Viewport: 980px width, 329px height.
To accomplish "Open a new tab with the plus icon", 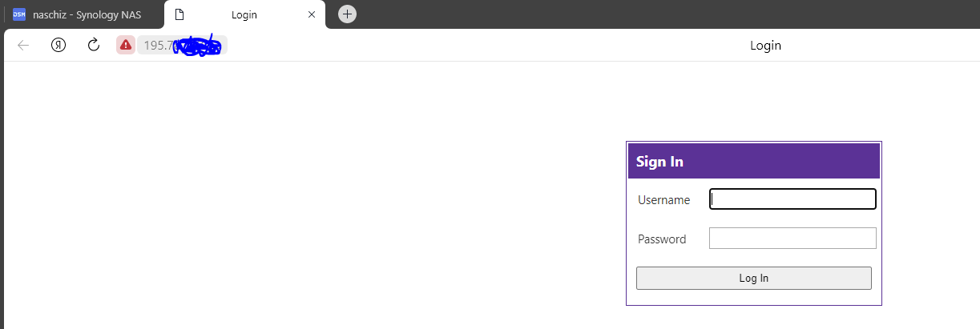I will [347, 14].
